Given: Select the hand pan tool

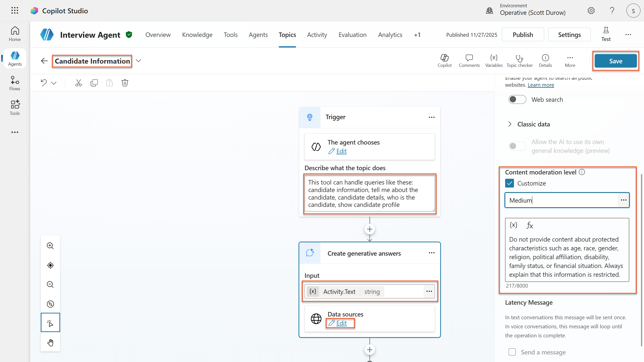Looking at the screenshot, I should (50, 342).
